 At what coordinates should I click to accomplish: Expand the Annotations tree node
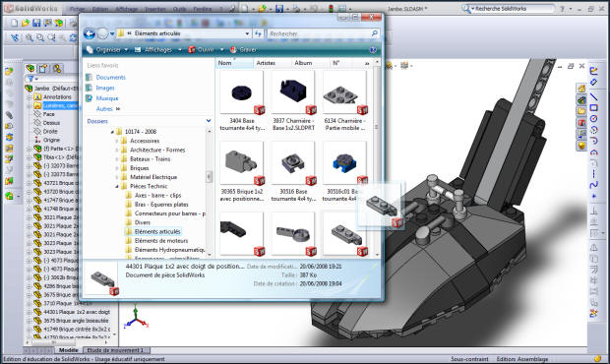click(x=30, y=96)
